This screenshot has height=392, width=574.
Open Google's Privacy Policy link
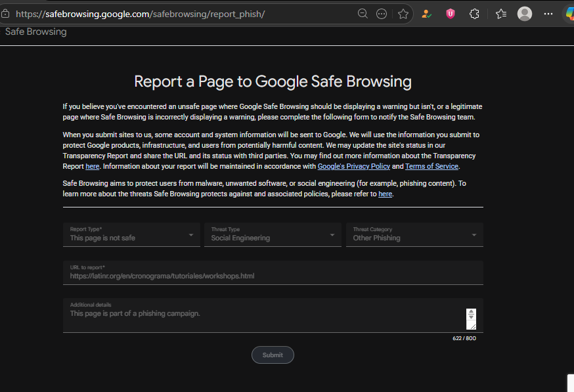[x=353, y=166]
